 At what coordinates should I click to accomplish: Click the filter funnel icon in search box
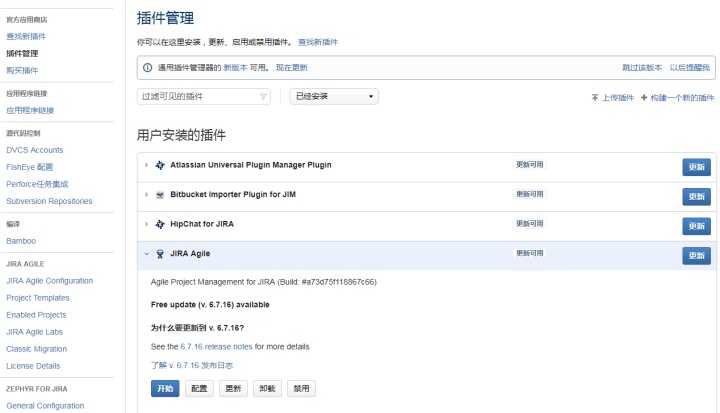pyautogui.click(x=263, y=97)
